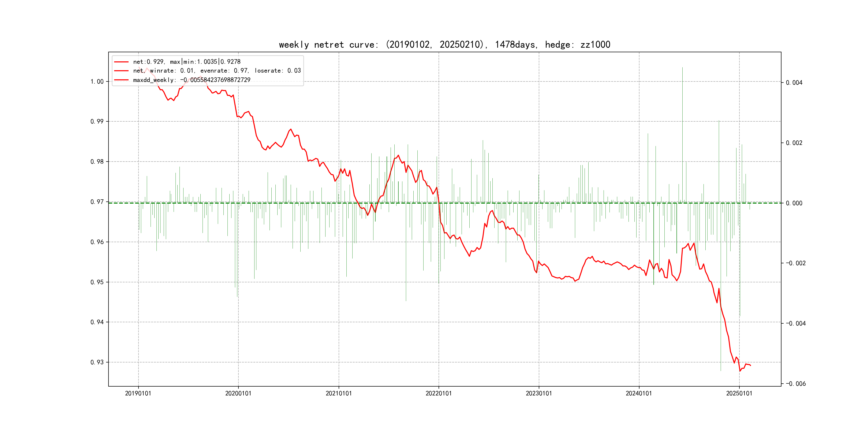The height and width of the screenshot is (434, 868).
Task: Select the 20200101 x-axis date label
Action: [238, 393]
